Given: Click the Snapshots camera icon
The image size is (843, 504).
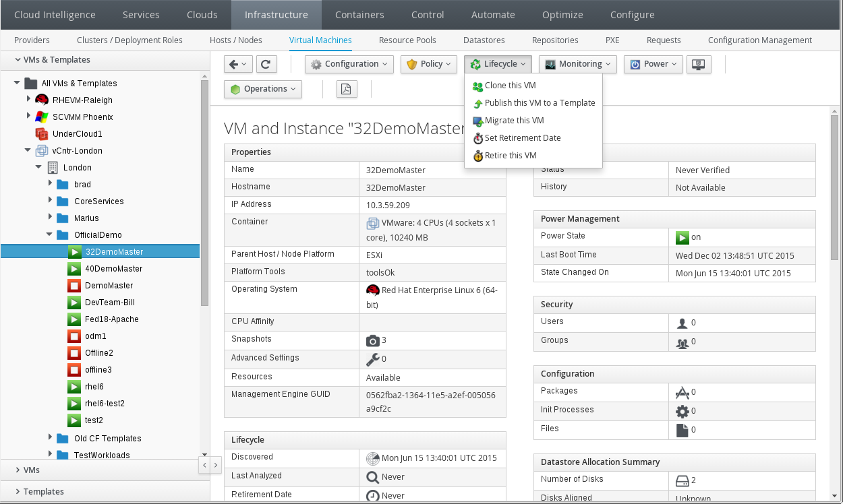Looking at the screenshot, I should pos(372,340).
